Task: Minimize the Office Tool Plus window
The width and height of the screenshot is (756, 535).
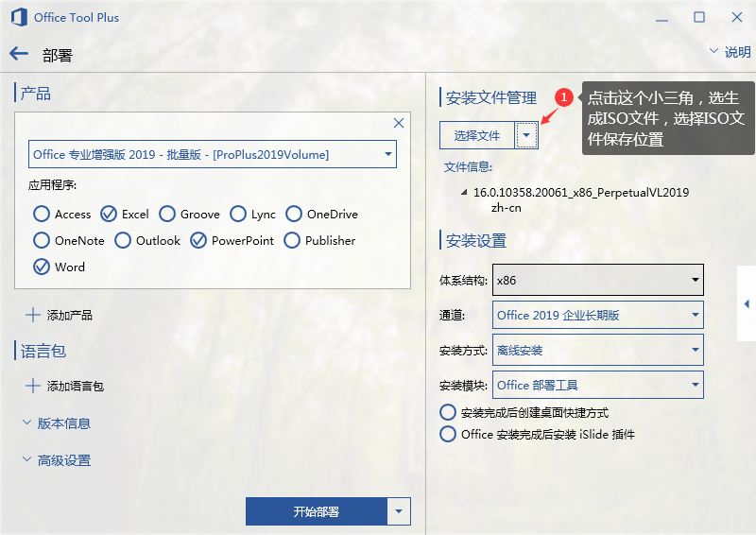Action: point(662,18)
